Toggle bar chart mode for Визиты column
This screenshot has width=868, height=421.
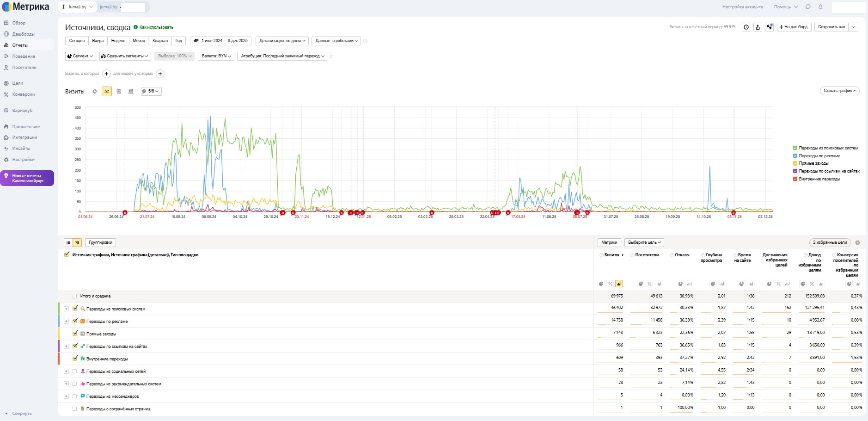pyautogui.click(x=619, y=284)
